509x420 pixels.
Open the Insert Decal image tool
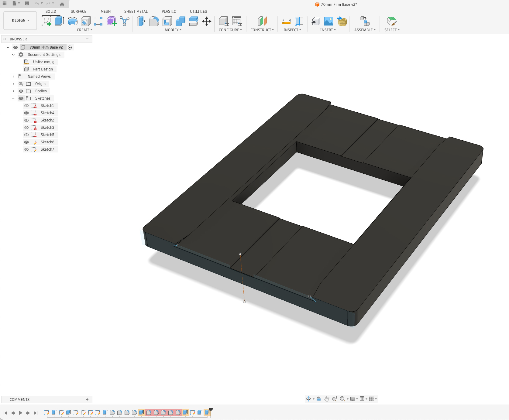pos(328,21)
